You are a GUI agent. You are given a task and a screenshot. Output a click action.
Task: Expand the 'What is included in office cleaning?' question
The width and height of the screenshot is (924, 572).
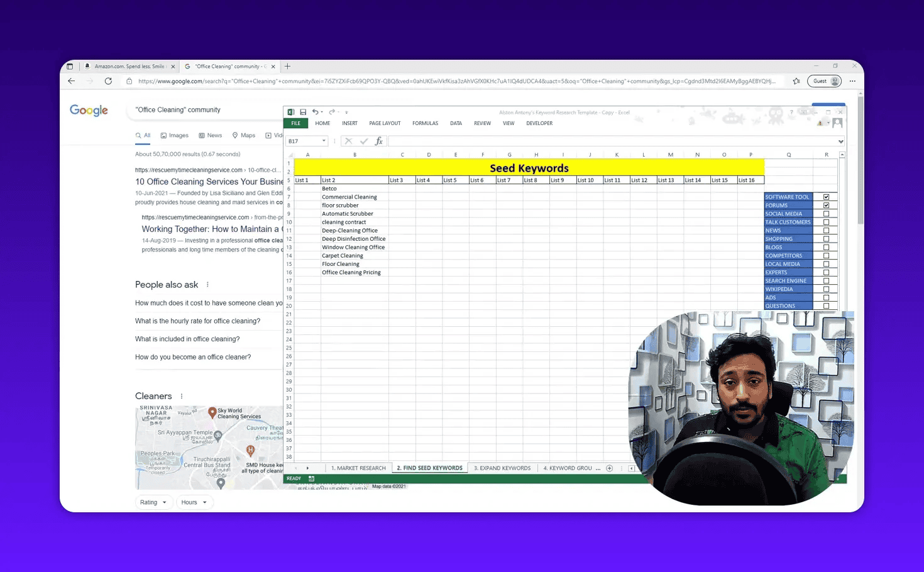pyautogui.click(x=187, y=339)
